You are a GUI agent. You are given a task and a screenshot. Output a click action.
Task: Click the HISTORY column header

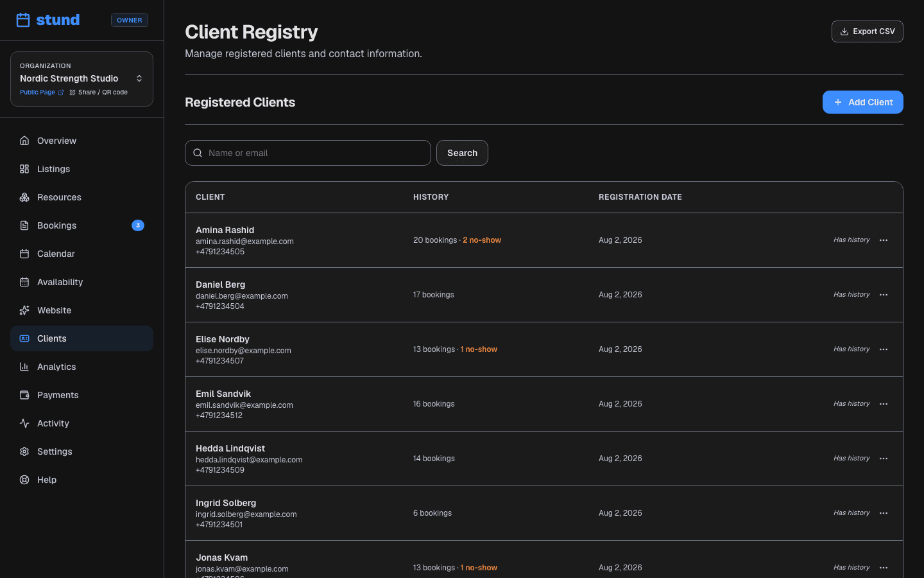[x=431, y=197]
